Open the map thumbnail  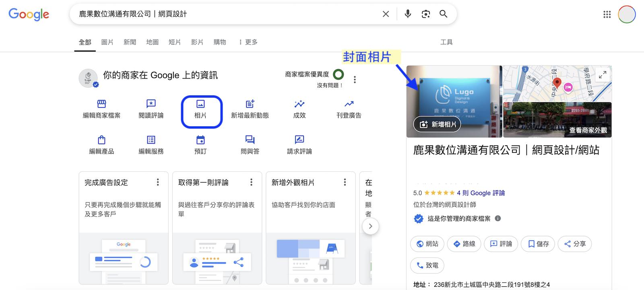[557, 84]
